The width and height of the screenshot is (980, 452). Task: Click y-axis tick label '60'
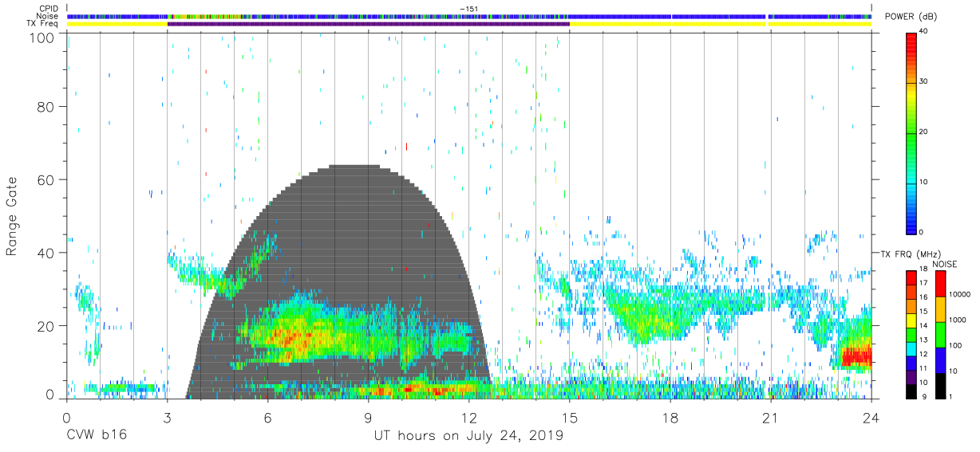(45, 179)
